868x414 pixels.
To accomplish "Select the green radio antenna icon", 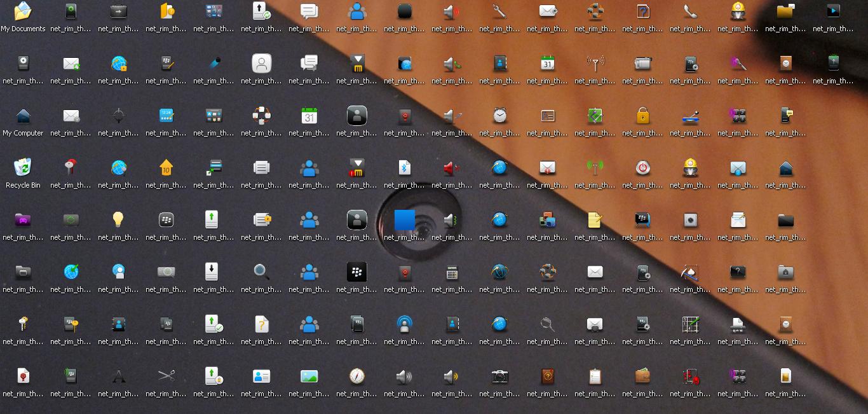I will [595, 168].
